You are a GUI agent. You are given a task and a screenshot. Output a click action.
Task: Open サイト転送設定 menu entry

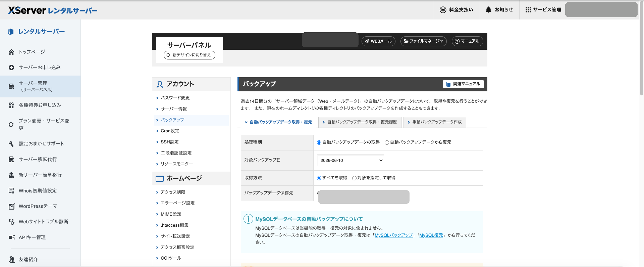pyautogui.click(x=175, y=236)
